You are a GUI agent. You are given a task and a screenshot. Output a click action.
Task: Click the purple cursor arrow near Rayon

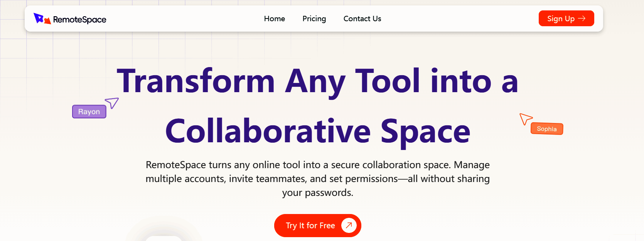tap(112, 103)
